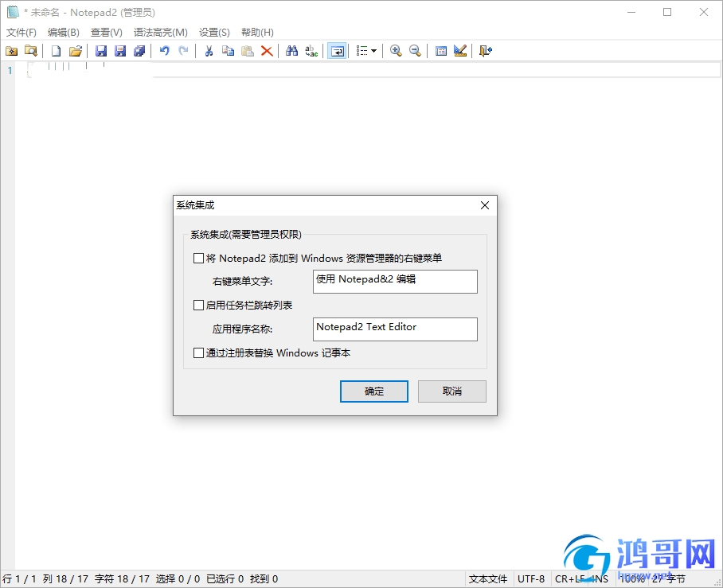Click the CR+LF line ending status entry

pos(570,578)
